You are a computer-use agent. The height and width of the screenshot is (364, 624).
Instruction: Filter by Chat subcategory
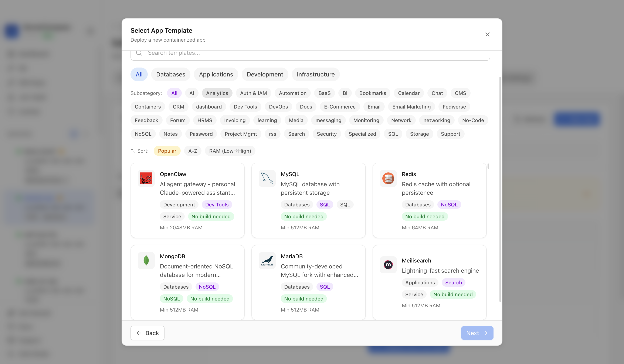pyautogui.click(x=437, y=93)
